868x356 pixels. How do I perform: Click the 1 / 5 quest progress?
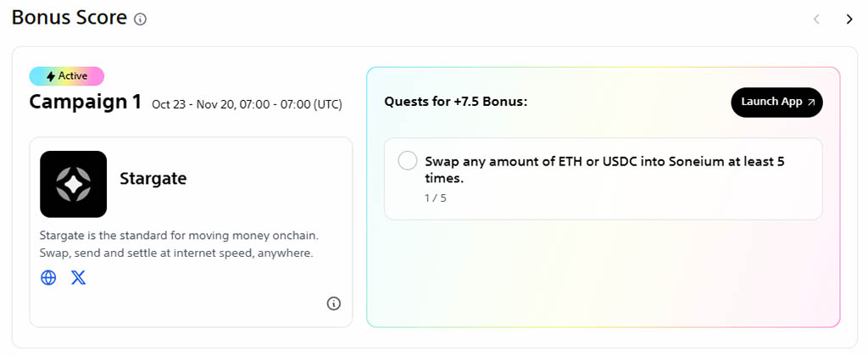pyautogui.click(x=436, y=198)
